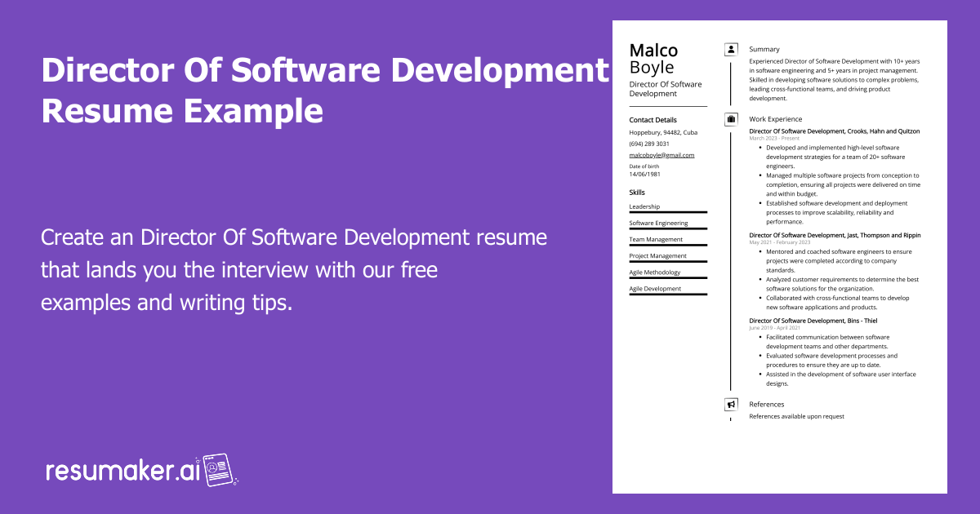Screen dimensions: 980x514
Task: Click the resumaker.ai brand name text
Action: click(x=121, y=471)
